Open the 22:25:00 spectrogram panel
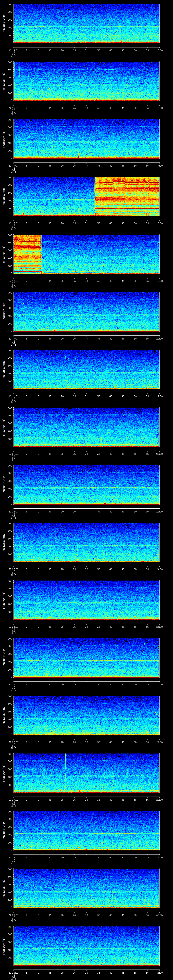Screen dimensions: 173x980 (x=86, y=657)
